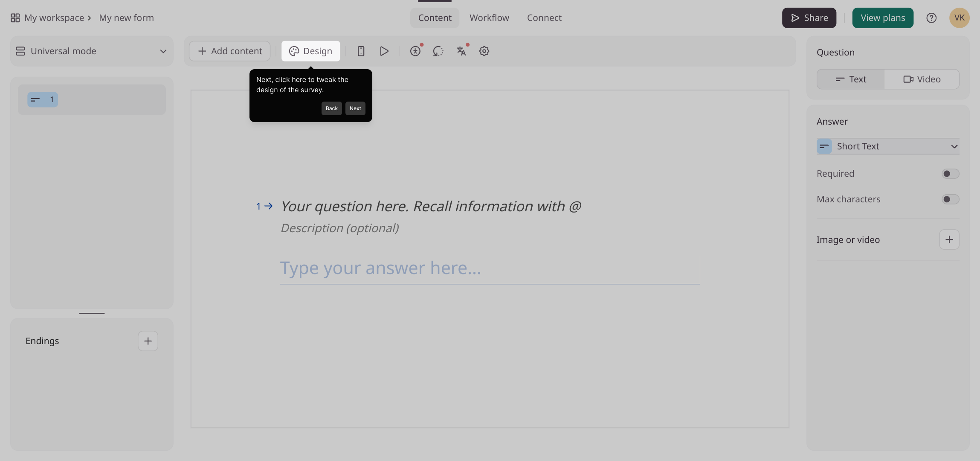The image size is (980, 461).
Task: Toggle the Max characters switch
Action: point(951,199)
